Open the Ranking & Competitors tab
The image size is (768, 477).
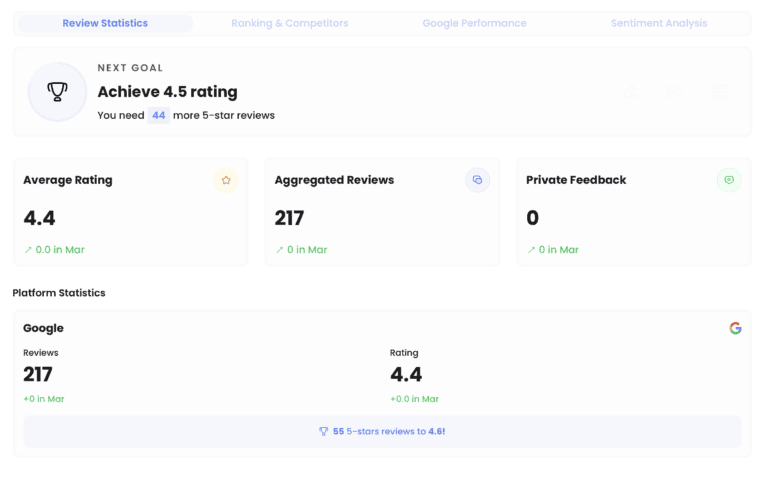pyautogui.click(x=290, y=23)
